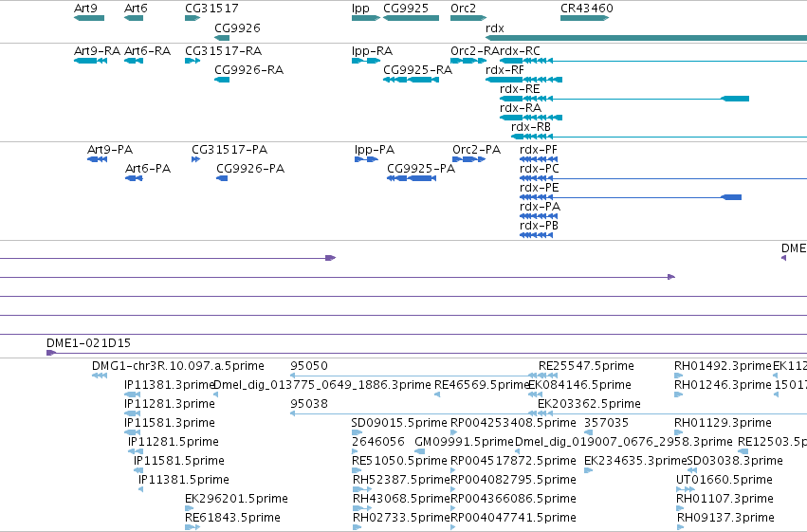The image size is (807, 532).
Task: Click the 2646056 feature label
Action: click(x=378, y=442)
